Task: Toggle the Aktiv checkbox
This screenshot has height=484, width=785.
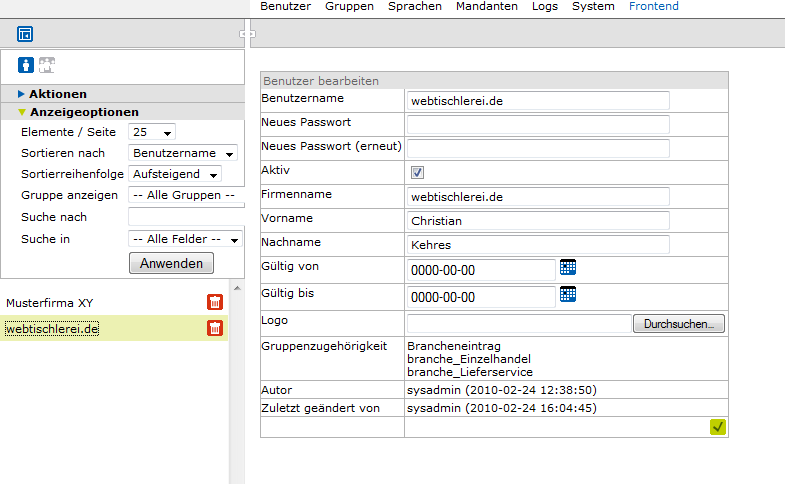Action: coord(418,172)
